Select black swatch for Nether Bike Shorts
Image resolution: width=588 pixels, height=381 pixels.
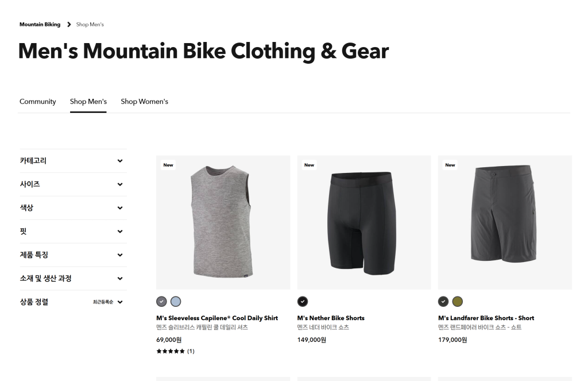click(x=303, y=302)
